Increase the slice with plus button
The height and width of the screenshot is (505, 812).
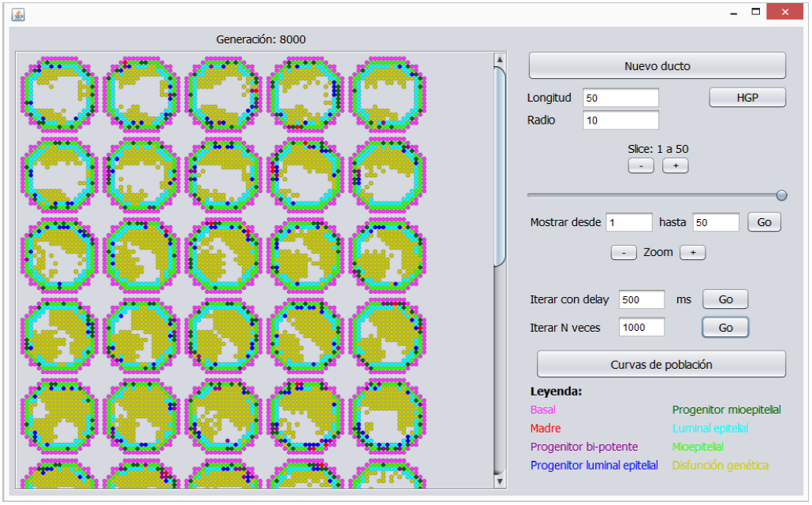tap(676, 166)
